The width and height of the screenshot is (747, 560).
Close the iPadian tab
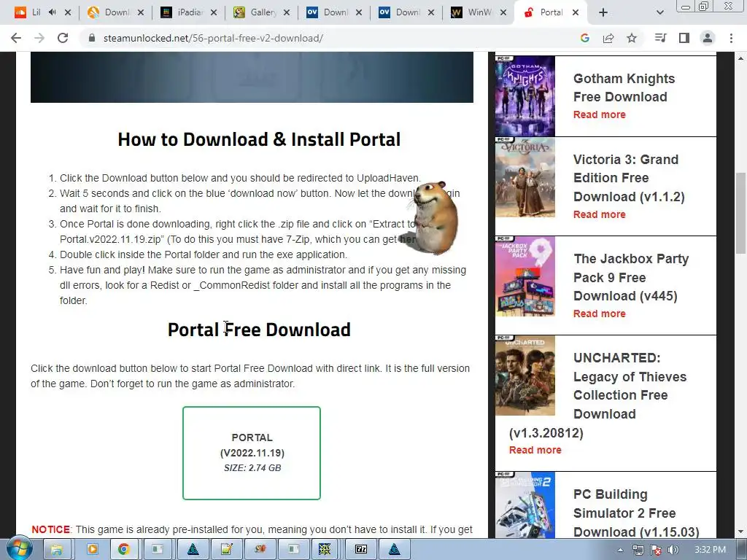[x=214, y=12]
